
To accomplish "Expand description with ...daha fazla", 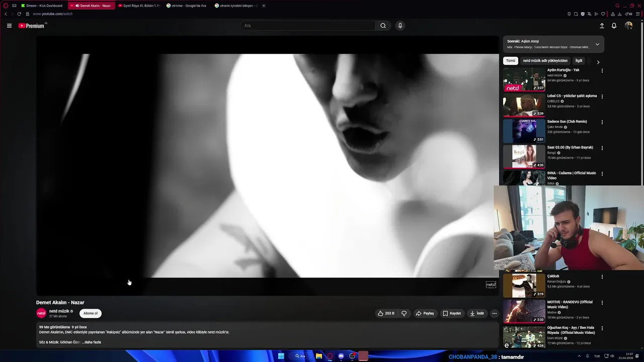I will pos(92,342).
